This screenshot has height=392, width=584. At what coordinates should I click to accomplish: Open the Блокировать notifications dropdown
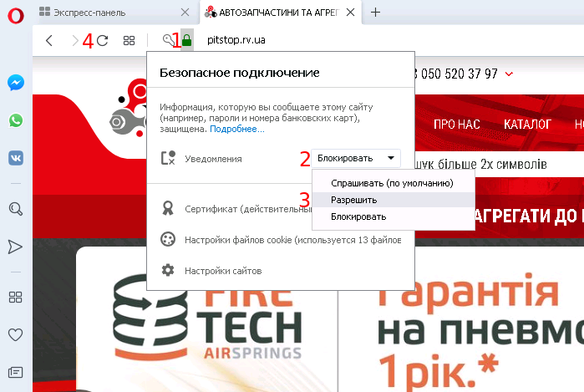coord(356,158)
